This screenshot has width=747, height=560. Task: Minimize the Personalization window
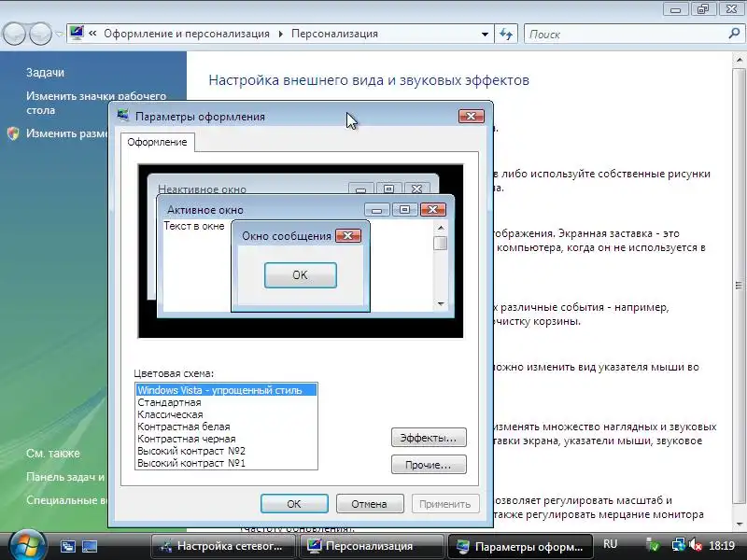(x=675, y=9)
